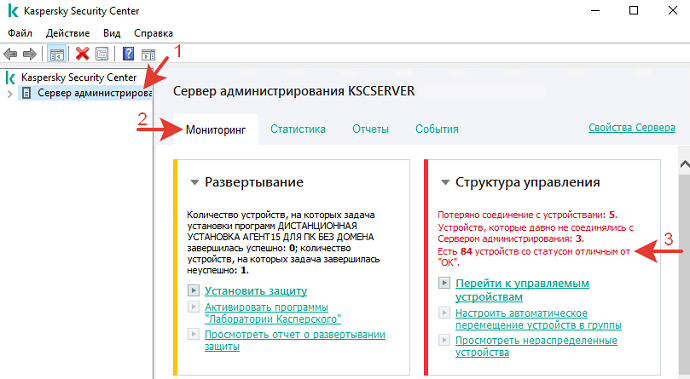Click the red X delete icon

click(82, 54)
